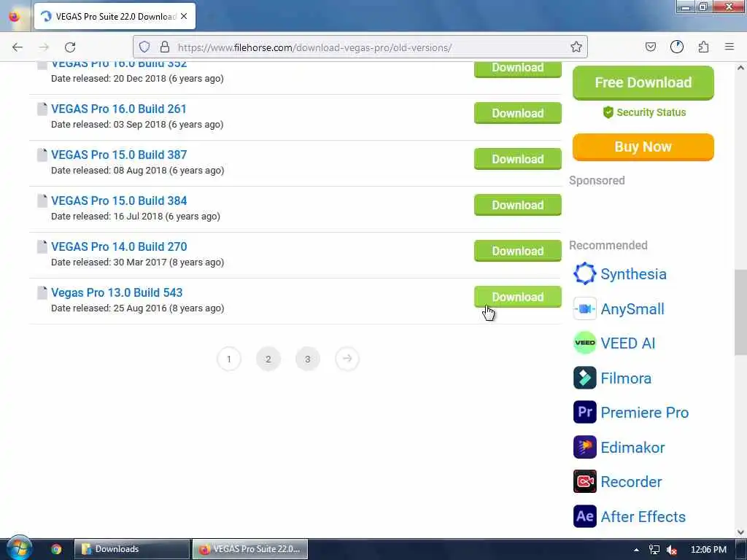Open the Firefox hamburger menu
The image size is (747, 560).
(x=729, y=47)
